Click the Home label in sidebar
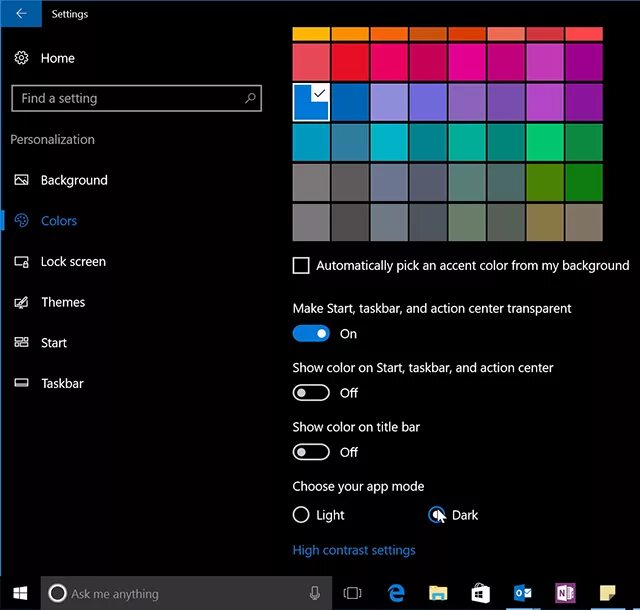 (58, 58)
